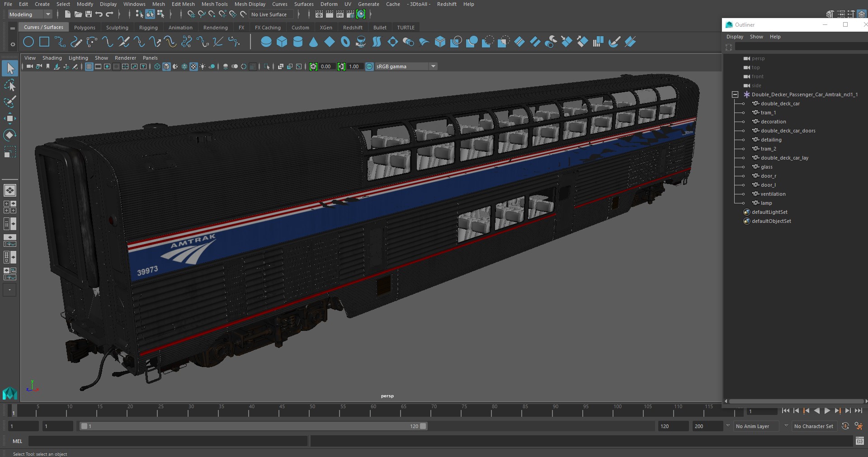Go to the end of playback range
Screen dimensions: 868x457
pyautogui.click(x=858, y=411)
